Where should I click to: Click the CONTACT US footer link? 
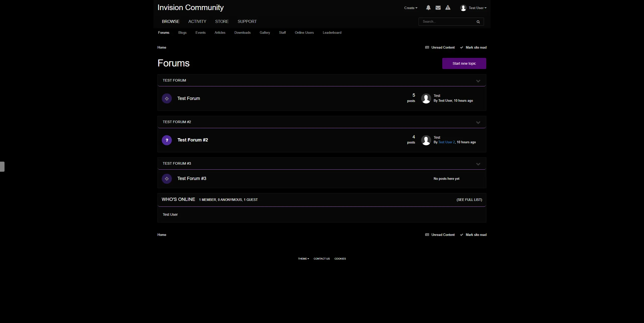coord(321,259)
